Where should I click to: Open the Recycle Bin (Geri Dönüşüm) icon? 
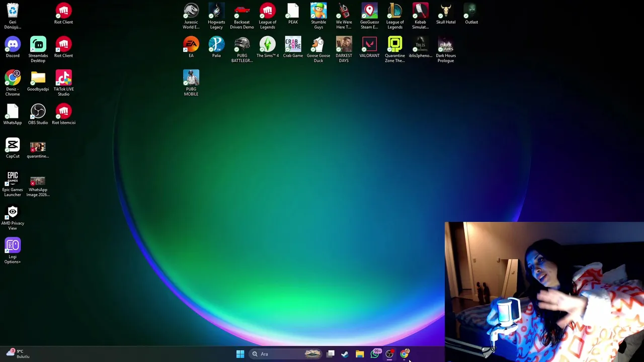13,16
